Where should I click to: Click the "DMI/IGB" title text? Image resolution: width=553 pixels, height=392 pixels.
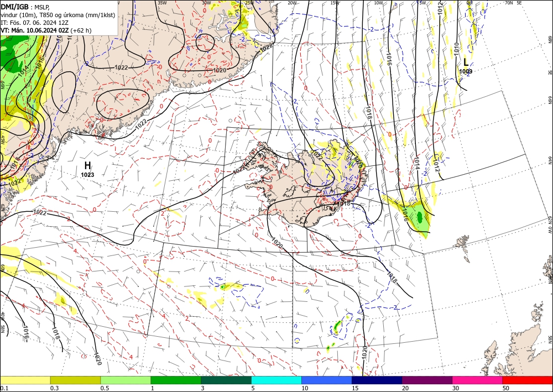(15, 7)
